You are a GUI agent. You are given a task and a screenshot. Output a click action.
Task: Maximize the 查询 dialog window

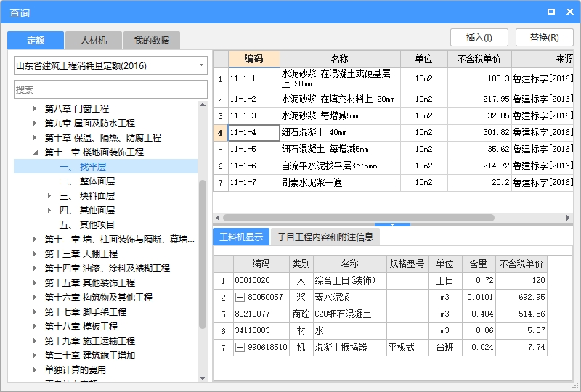(551, 12)
